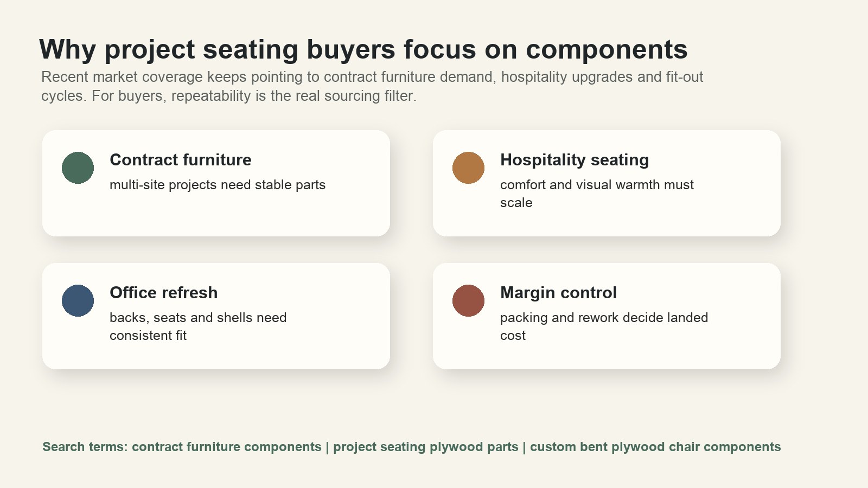The image size is (868, 488).
Task: Select the Contract furniture heading
Action: [x=181, y=160]
